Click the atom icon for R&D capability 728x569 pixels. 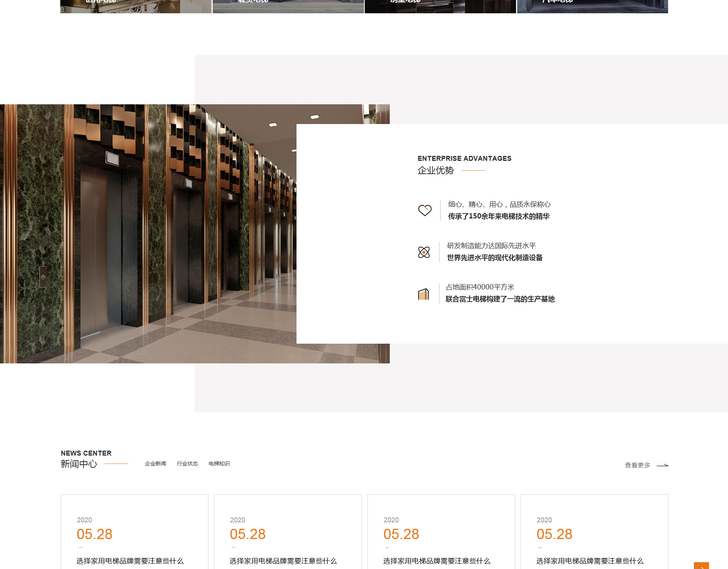point(424,252)
